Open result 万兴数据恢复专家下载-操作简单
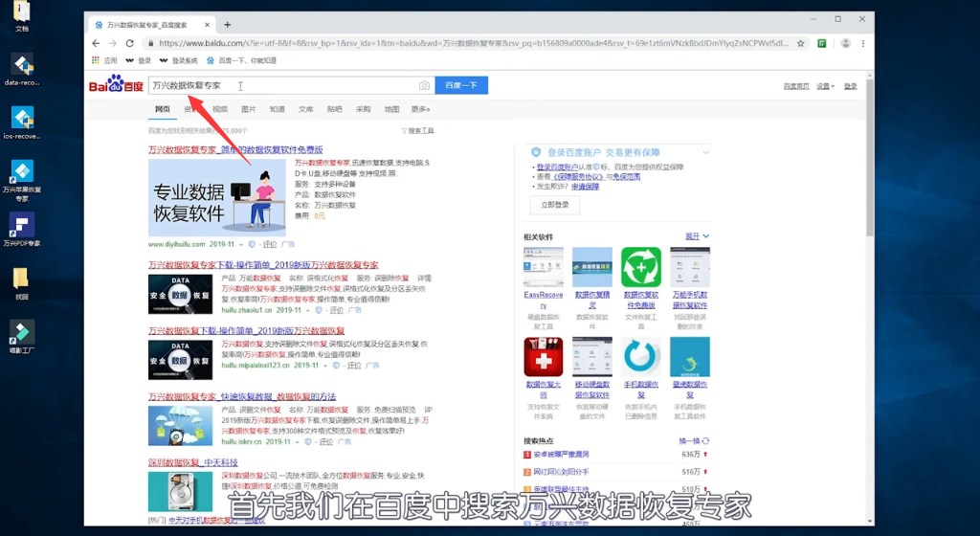This screenshot has height=536, width=980. 263,265
